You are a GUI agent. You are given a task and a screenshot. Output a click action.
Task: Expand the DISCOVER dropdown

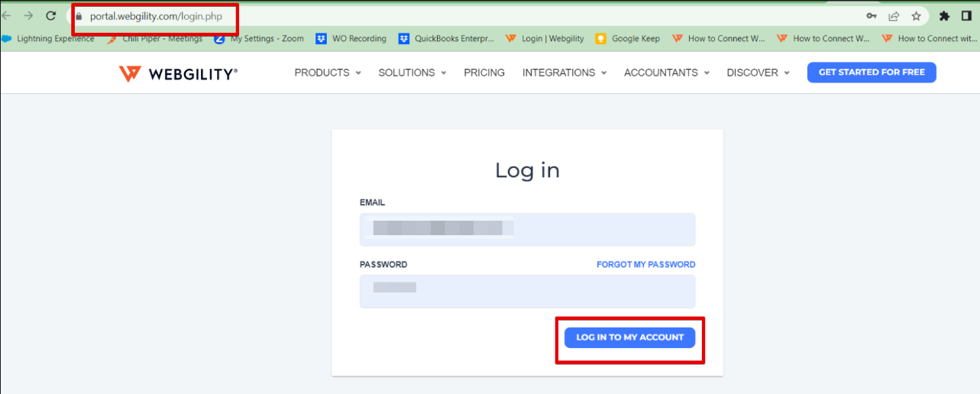click(758, 73)
